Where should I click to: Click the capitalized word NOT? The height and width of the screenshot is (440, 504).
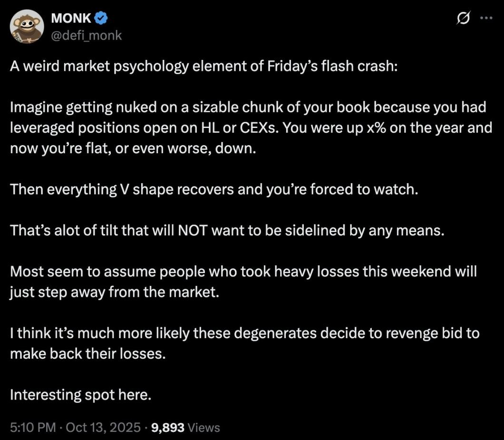[191, 231]
